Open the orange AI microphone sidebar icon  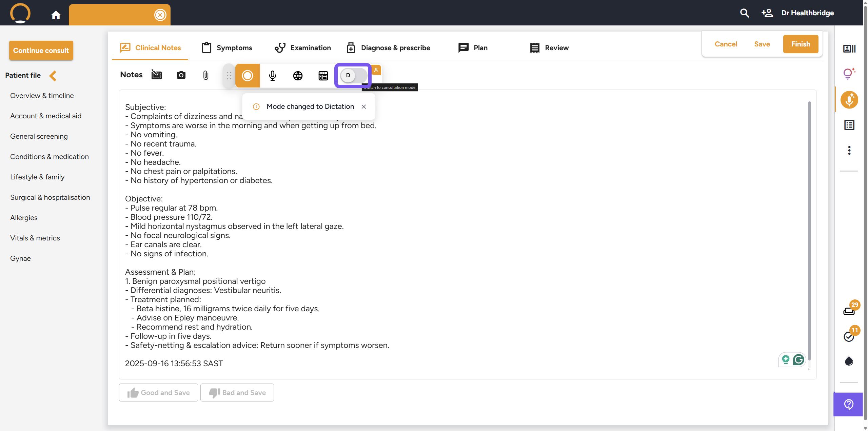tap(849, 100)
